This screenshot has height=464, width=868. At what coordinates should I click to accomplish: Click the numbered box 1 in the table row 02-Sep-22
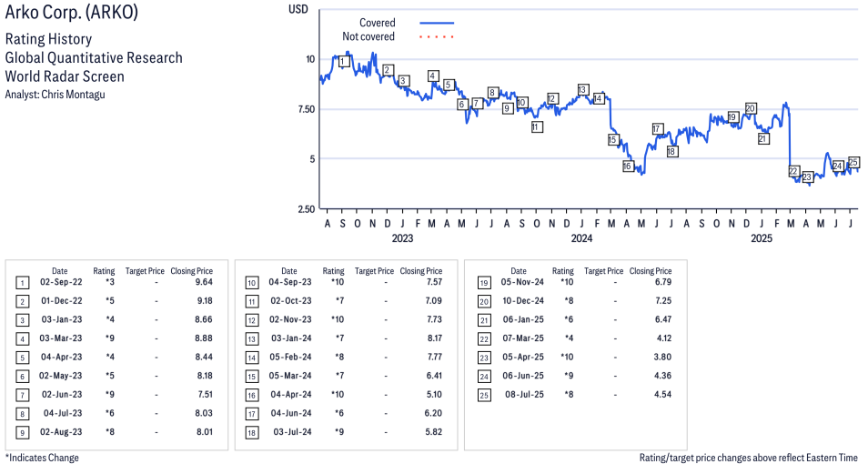[x=23, y=283]
